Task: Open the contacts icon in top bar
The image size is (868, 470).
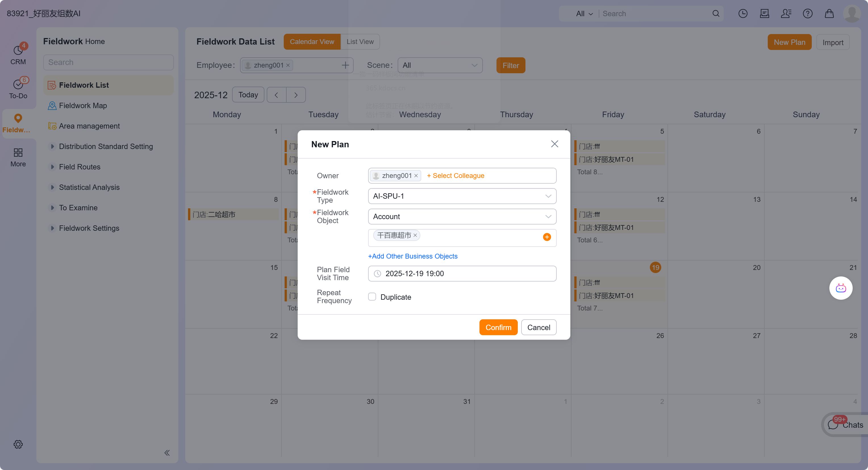Action: pos(786,13)
